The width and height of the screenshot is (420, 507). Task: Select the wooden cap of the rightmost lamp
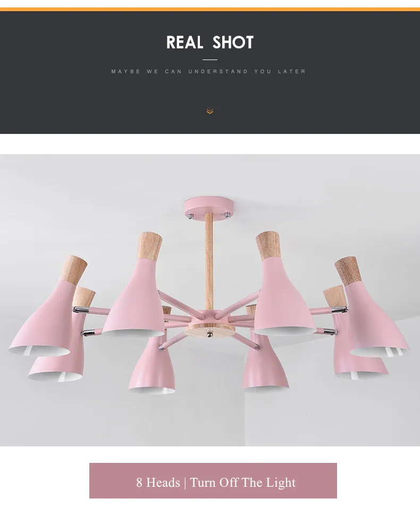click(348, 271)
